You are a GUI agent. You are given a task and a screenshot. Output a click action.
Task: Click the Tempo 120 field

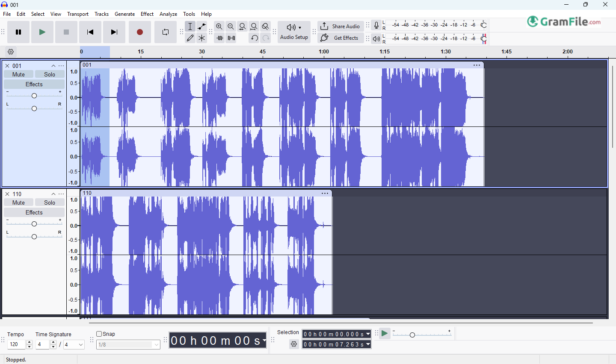tap(17, 344)
